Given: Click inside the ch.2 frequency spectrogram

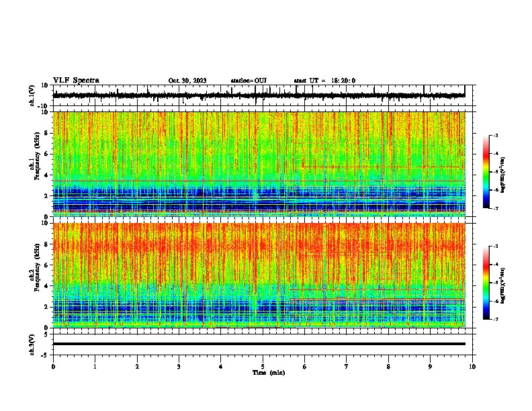Looking at the screenshot, I should click(259, 275).
